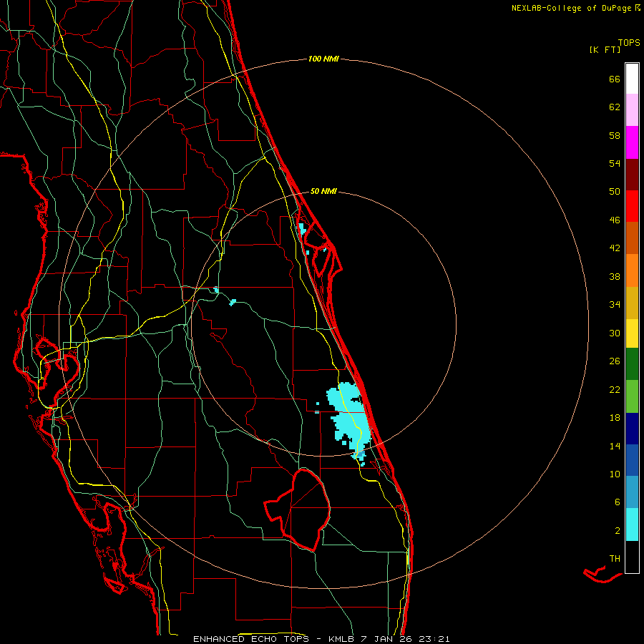
Task: Click the 'KMLB' radar site identifier
Action: 342,639
